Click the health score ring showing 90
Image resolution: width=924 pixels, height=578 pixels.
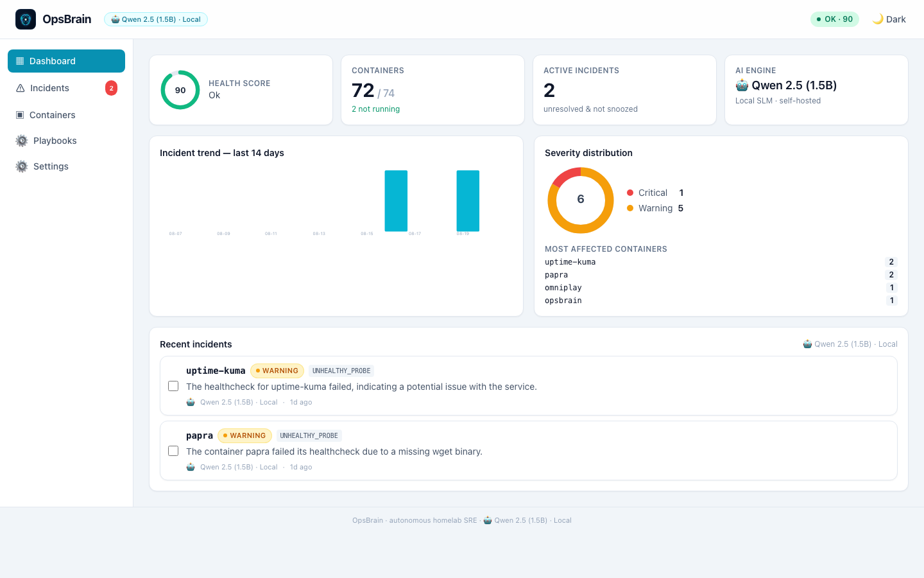(x=180, y=90)
